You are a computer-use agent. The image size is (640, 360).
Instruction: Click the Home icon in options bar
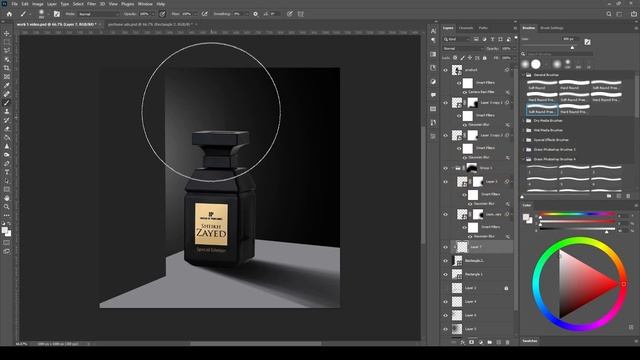click(9, 14)
